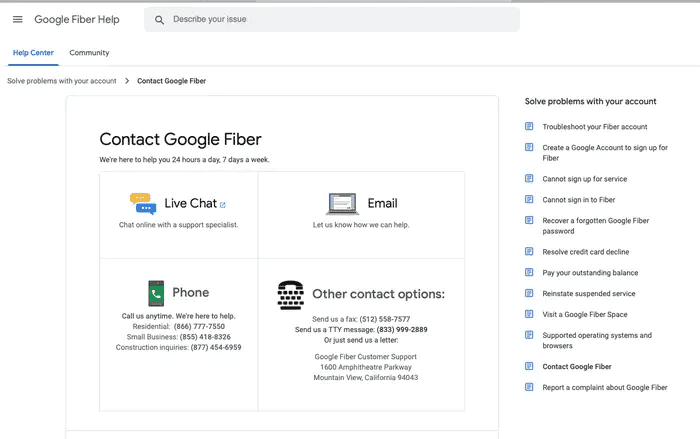This screenshot has height=439, width=700.
Task: Click Mountain View, California 94043 text
Action: [366, 378]
